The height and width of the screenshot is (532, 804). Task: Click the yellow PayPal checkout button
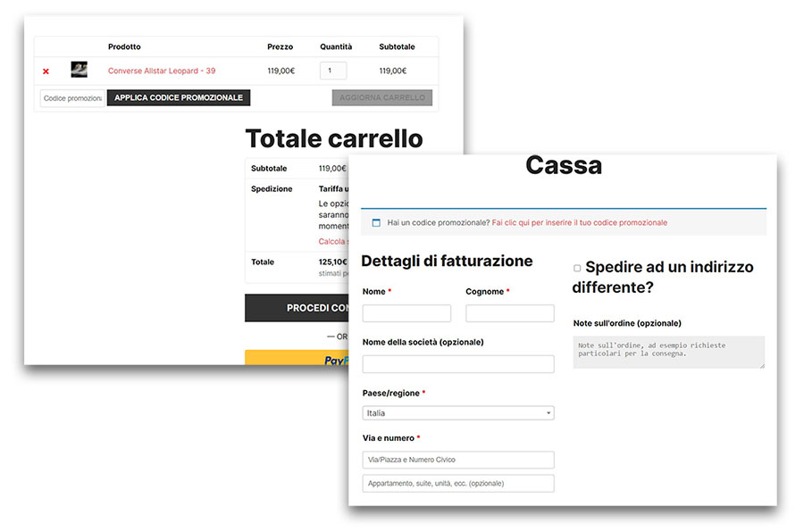[296, 359]
